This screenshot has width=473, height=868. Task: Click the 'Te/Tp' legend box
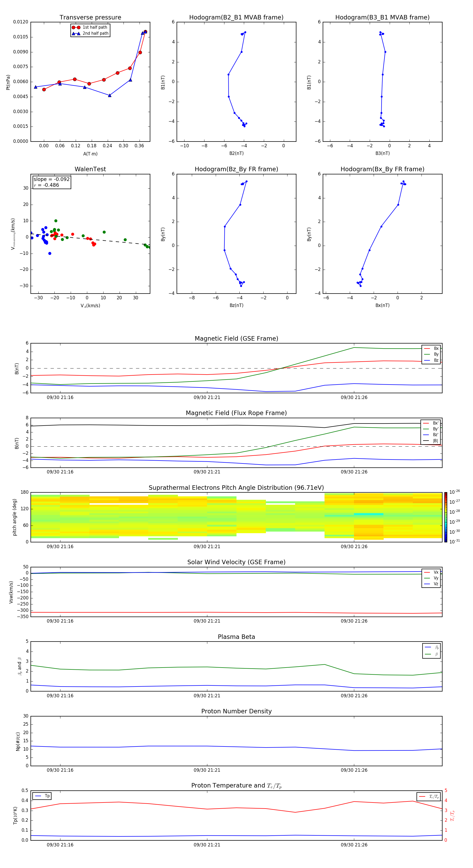[x=429, y=797]
